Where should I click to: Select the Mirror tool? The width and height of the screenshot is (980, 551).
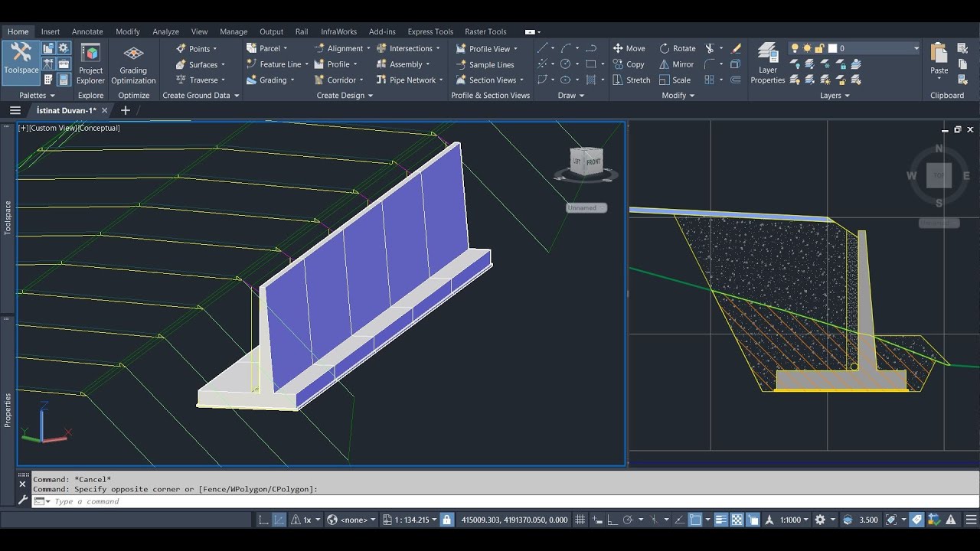click(x=677, y=64)
